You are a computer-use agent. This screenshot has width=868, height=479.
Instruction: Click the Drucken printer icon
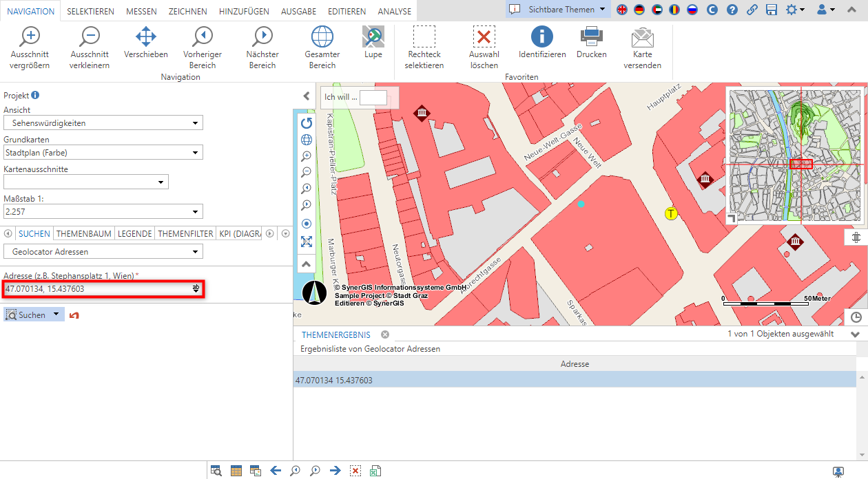(591, 43)
